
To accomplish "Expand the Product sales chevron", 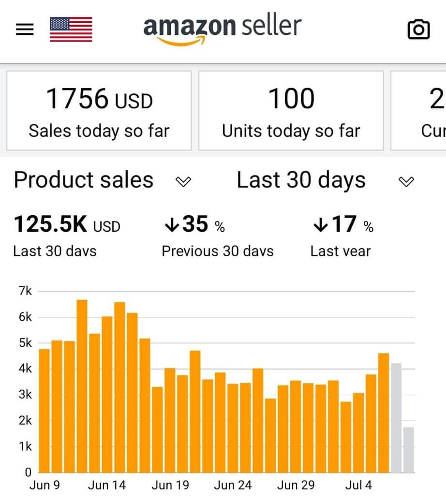I will 183,181.
